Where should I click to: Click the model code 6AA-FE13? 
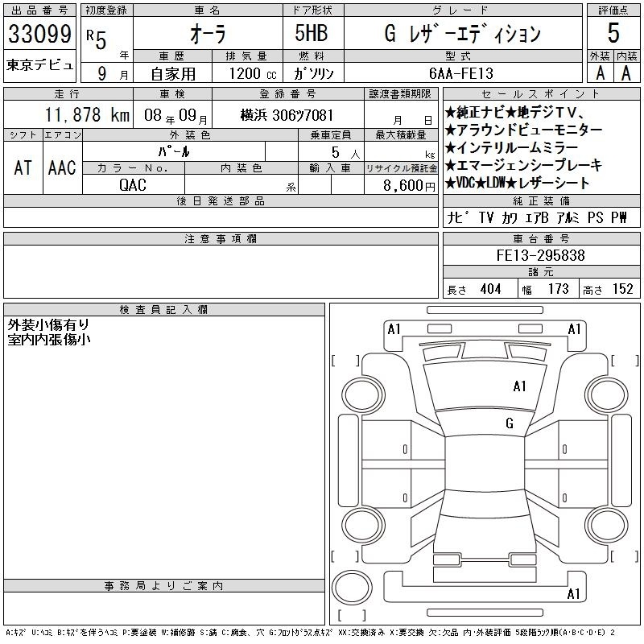click(460, 73)
